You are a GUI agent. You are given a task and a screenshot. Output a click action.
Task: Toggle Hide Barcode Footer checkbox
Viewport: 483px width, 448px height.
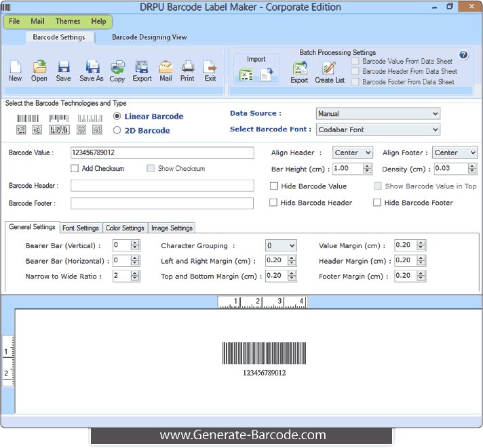click(377, 203)
